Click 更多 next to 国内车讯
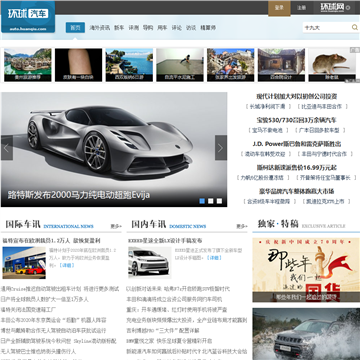360x360 pixels. [242, 226]
